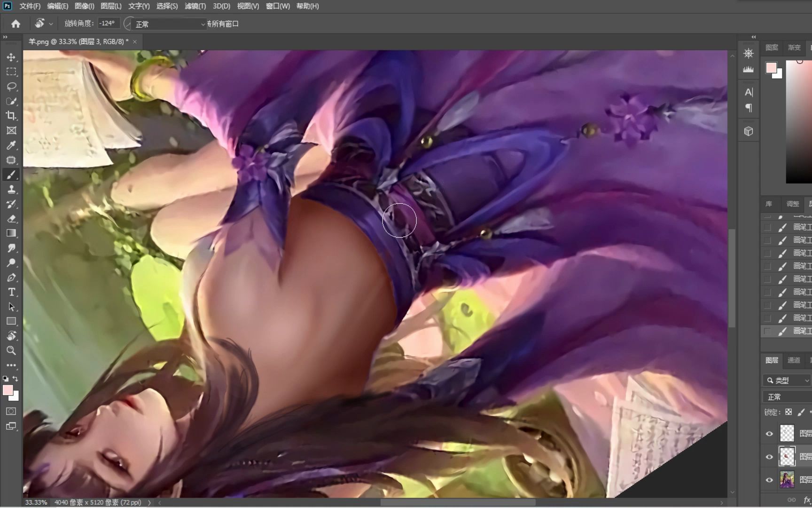
Task: Hide the top layer via its eye icon
Action: click(769, 434)
